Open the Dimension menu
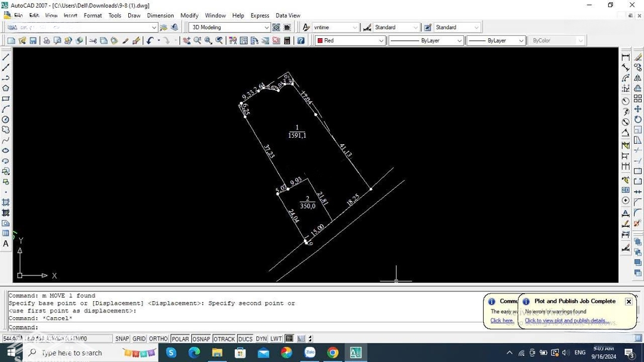 [x=160, y=16]
